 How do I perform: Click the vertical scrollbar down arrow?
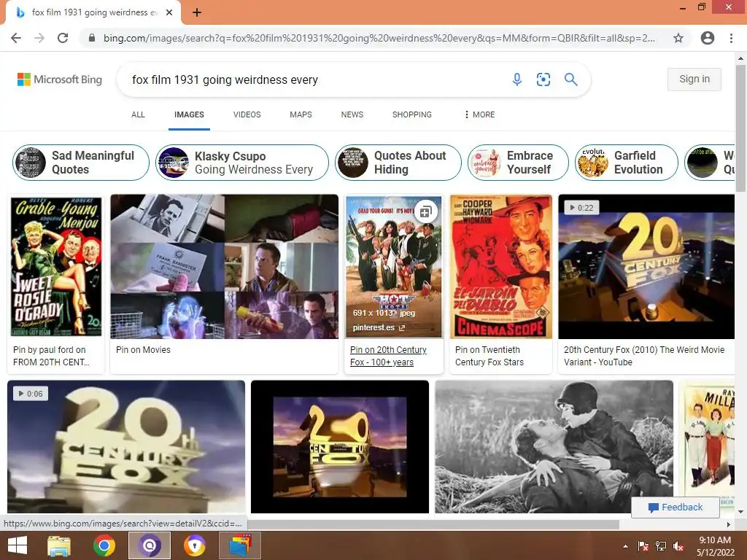[740, 513]
